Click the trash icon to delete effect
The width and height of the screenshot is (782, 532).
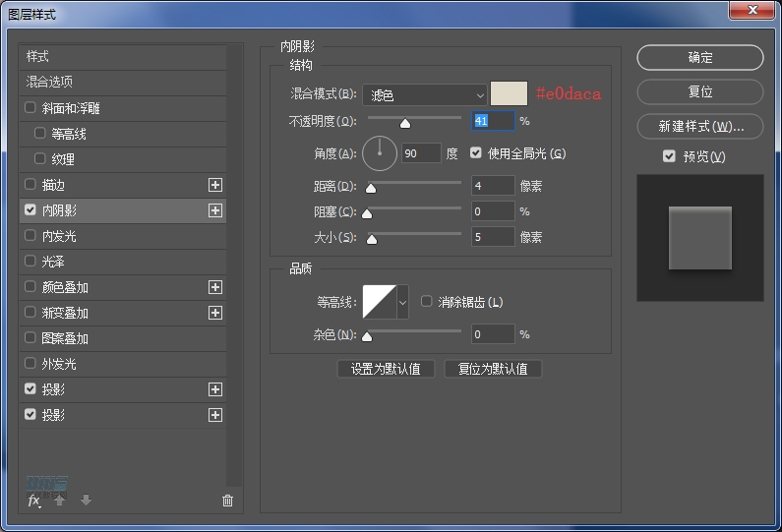pyautogui.click(x=228, y=501)
